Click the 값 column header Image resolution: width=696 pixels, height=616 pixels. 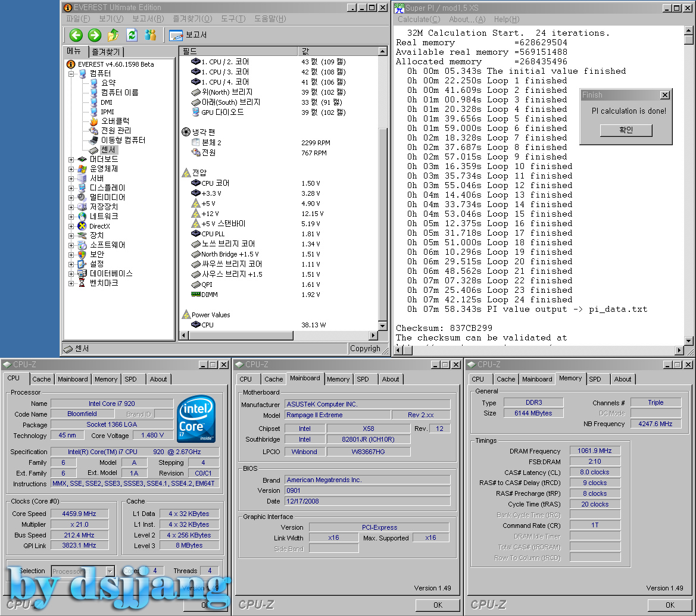coord(338,51)
